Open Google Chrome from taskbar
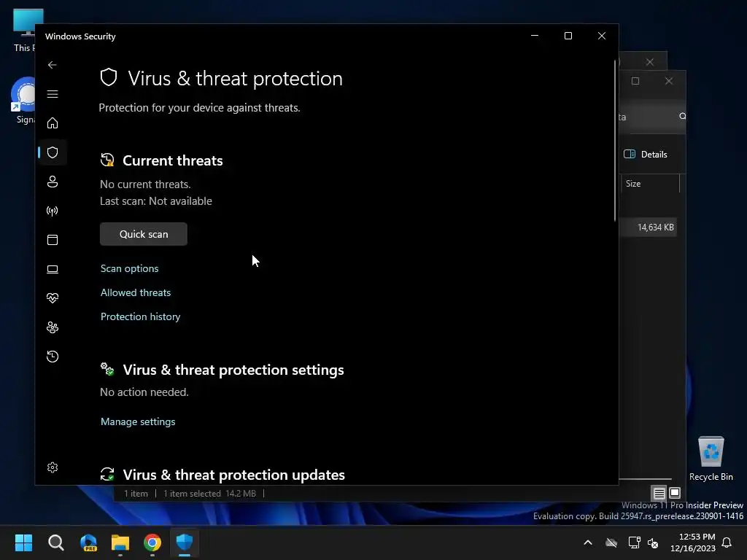Image resolution: width=747 pixels, height=560 pixels. 152,542
